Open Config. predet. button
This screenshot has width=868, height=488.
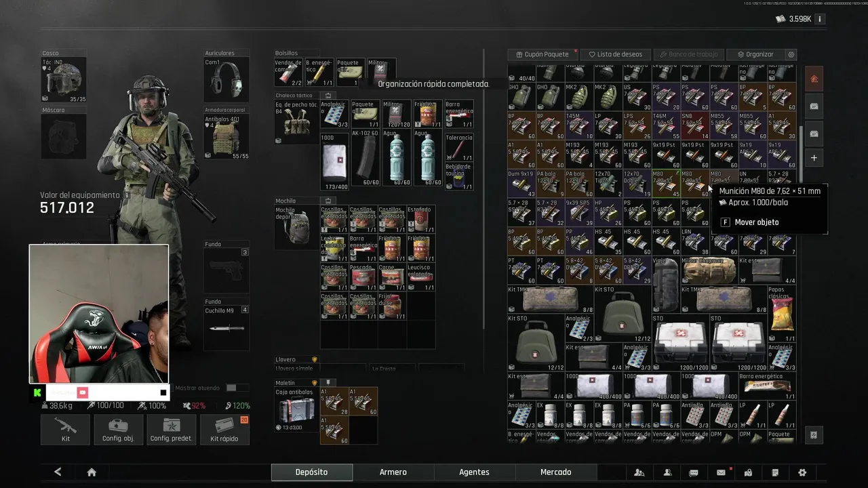click(x=171, y=429)
